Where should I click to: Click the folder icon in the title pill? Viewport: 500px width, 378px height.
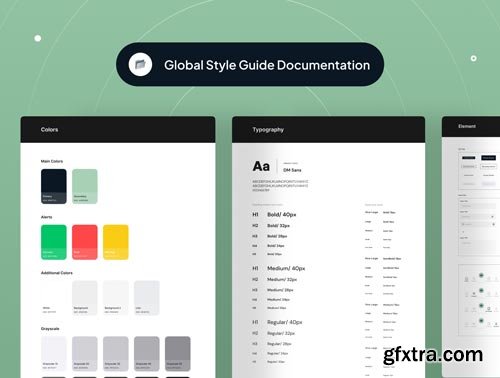tap(140, 64)
